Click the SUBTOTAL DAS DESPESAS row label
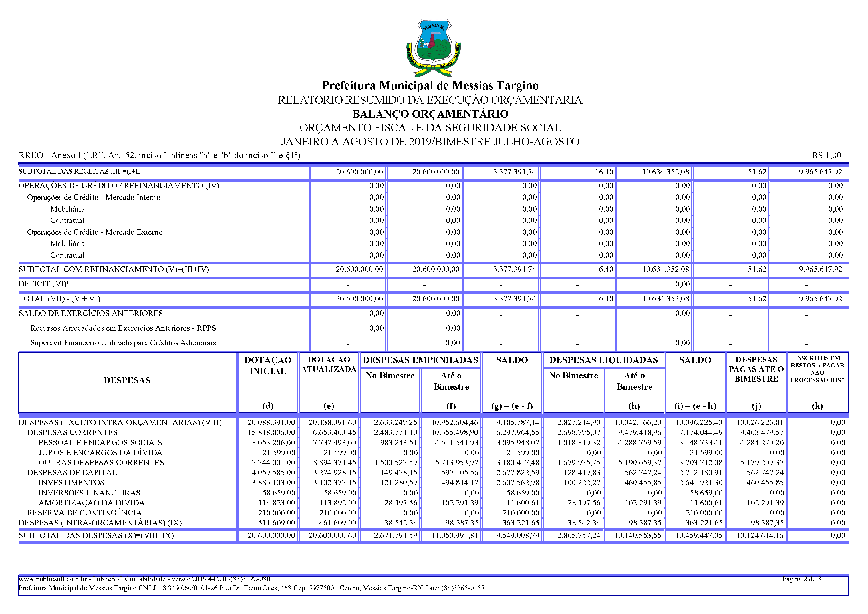The width and height of the screenshot is (868, 614). tap(96, 535)
